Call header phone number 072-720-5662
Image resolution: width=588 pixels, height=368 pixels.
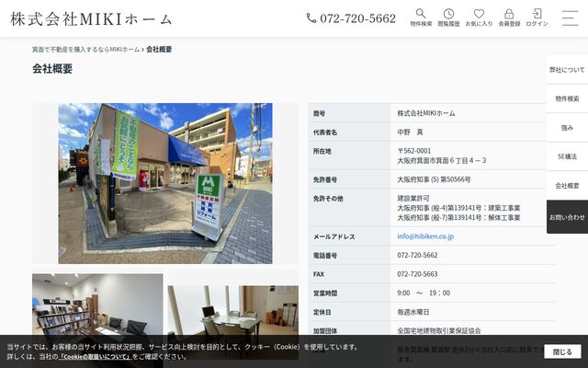click(x=357, y=18)
